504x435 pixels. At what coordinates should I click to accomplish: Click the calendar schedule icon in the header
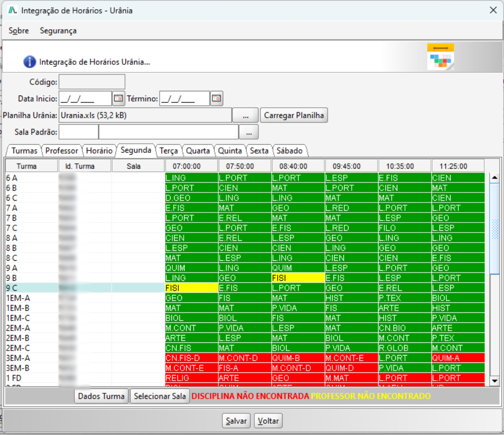pyautogui.click(x=440, y=56)
